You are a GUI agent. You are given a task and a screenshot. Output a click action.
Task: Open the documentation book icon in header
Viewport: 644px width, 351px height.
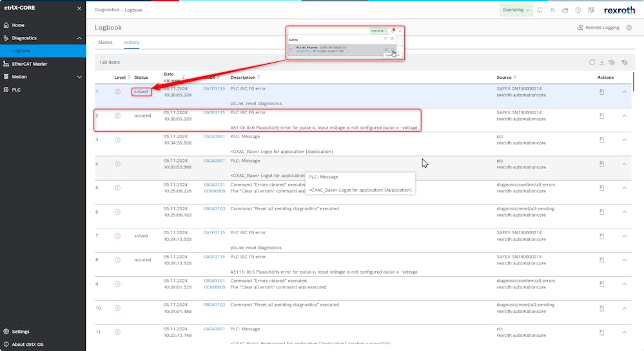tap(591, 10)
